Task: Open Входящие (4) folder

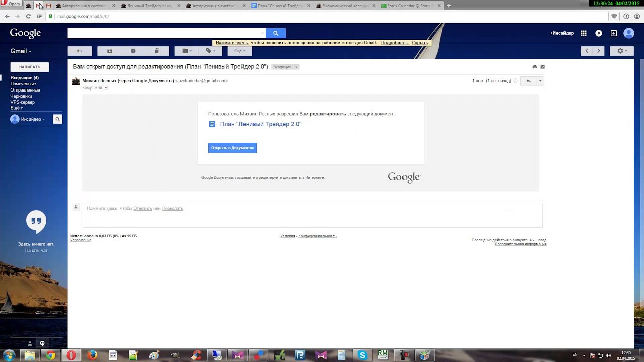Action: pos(25,78)
